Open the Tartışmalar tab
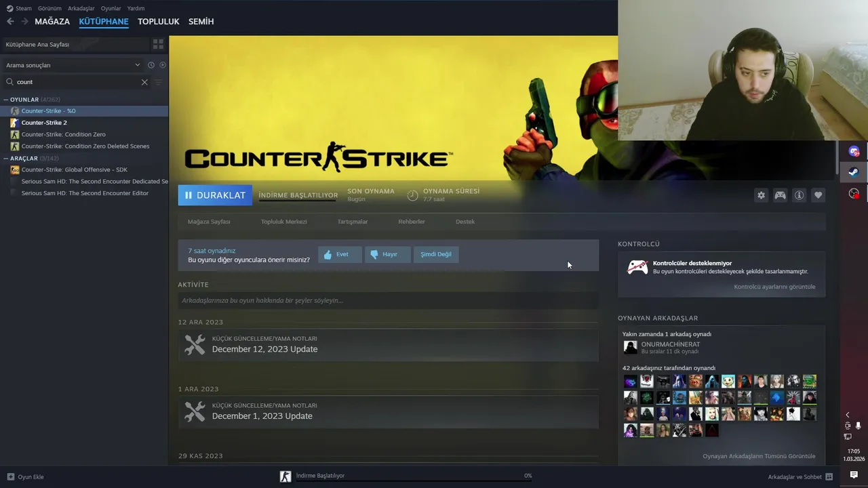The width and height of the screenshot is (868, 488). 353,222
